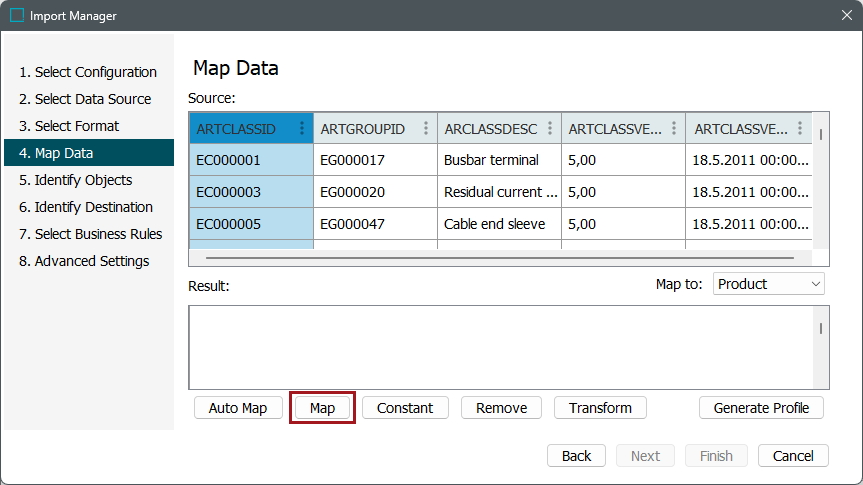Expand the Map to Product dropdown
Image resolution: width=863 pixels, height=485 pixels.
[769, 284]
